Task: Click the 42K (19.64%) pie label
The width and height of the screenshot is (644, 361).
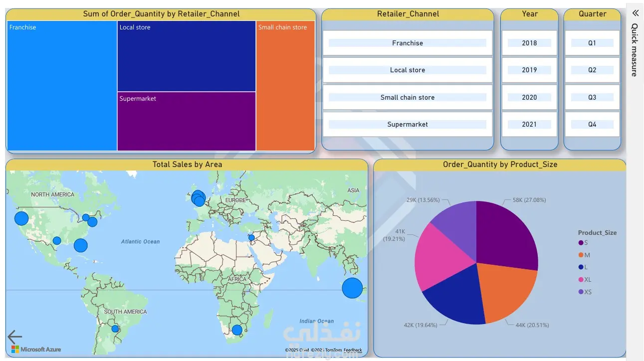Action: [421, 325]
